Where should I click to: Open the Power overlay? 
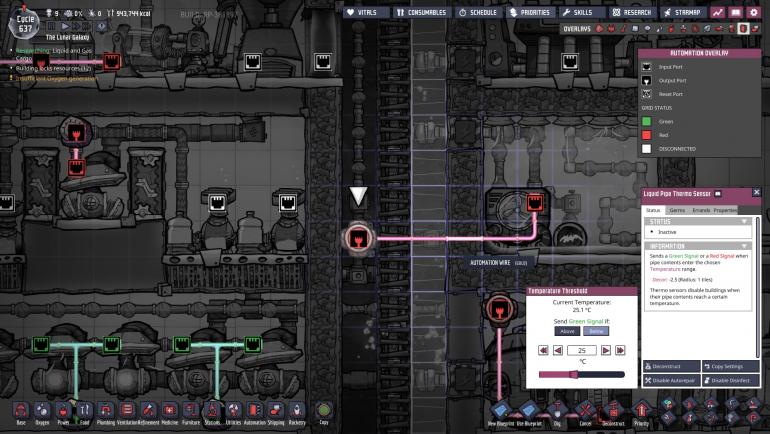pyautogui.click(x=611, y=29)
